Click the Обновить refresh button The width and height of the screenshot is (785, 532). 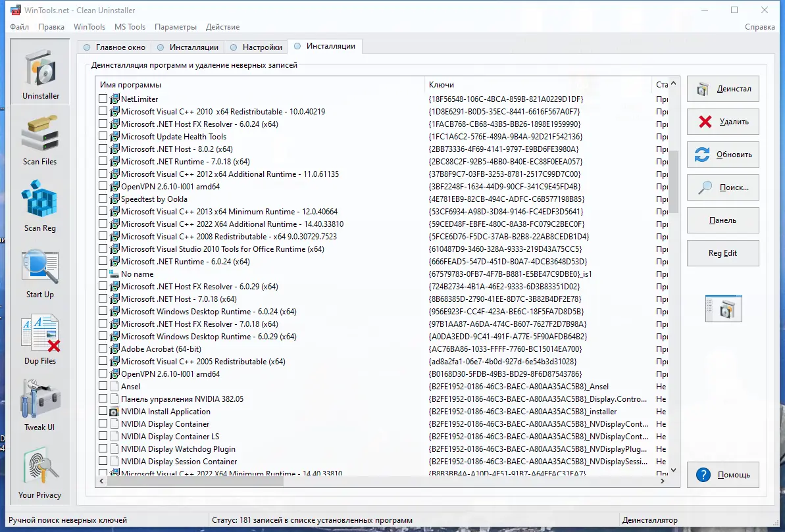tap(723, 155)
